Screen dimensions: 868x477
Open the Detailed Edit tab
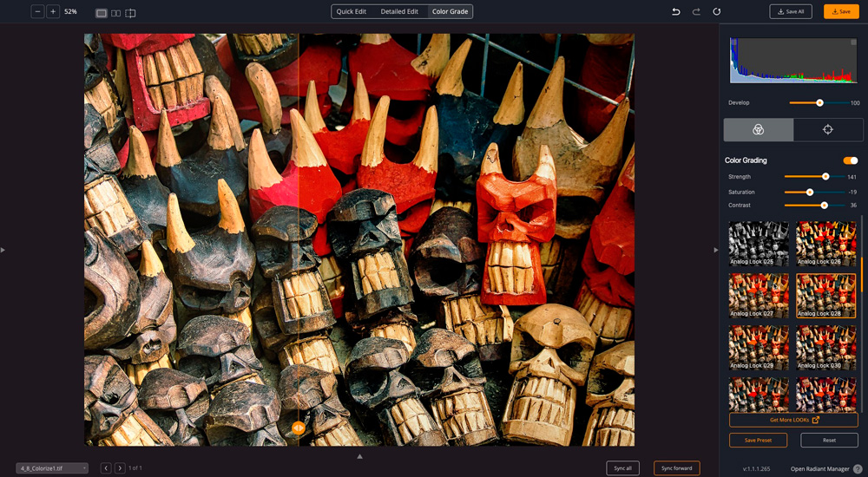coord(399,12)
